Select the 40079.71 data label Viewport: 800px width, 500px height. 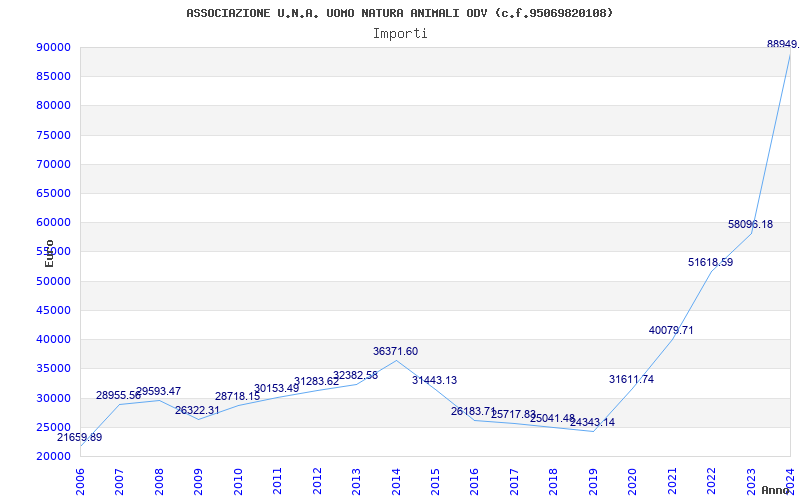[x=671, y=330]
